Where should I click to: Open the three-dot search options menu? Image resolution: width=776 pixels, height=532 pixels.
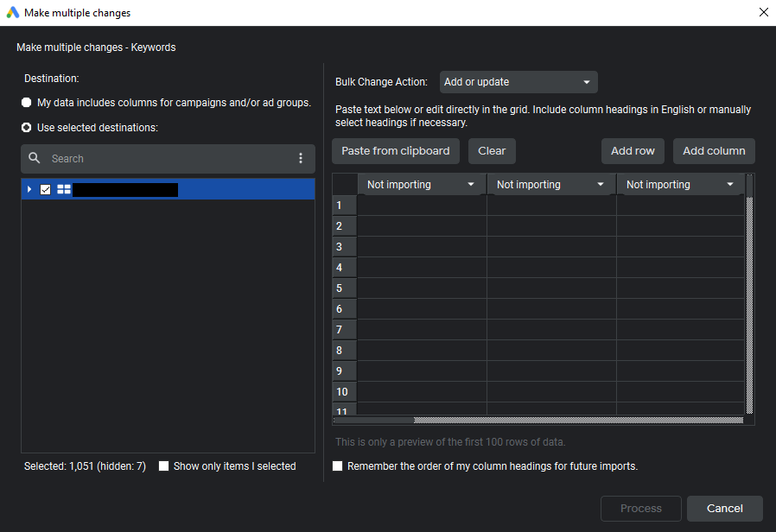[x=301, y=159]
